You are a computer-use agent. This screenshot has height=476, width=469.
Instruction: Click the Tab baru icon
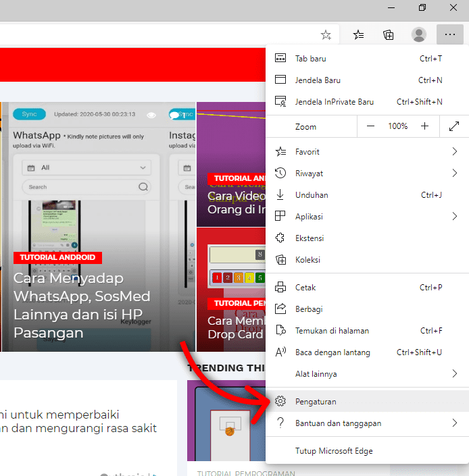pyautogui.click(x=280, y=58)
